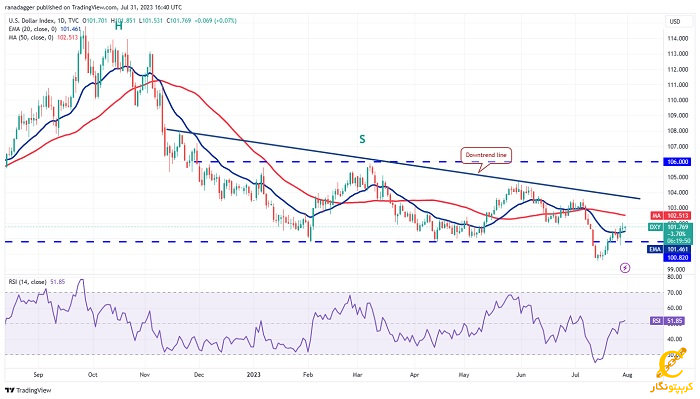Image resolution: width=700 pixels, height=399 pixels.
Task: Select the MA (50, close, 0) indicator legend
Action: (x=31, y=37)
